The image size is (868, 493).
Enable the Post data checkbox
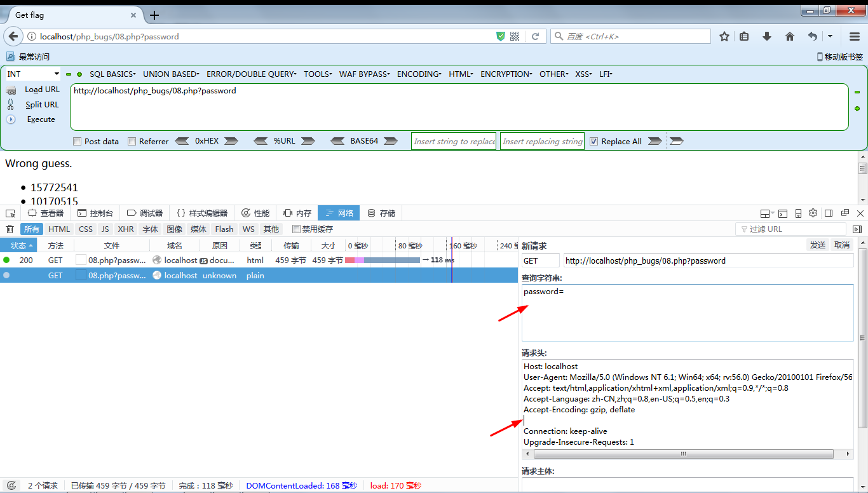pyautogui.click(x=78, y=141)
